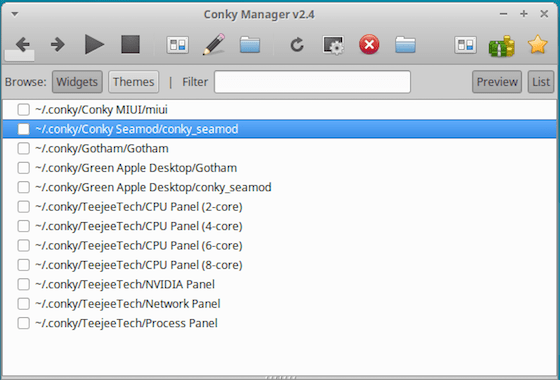Select row TeejeeTech/Network Panel

(x=280, y=304)
